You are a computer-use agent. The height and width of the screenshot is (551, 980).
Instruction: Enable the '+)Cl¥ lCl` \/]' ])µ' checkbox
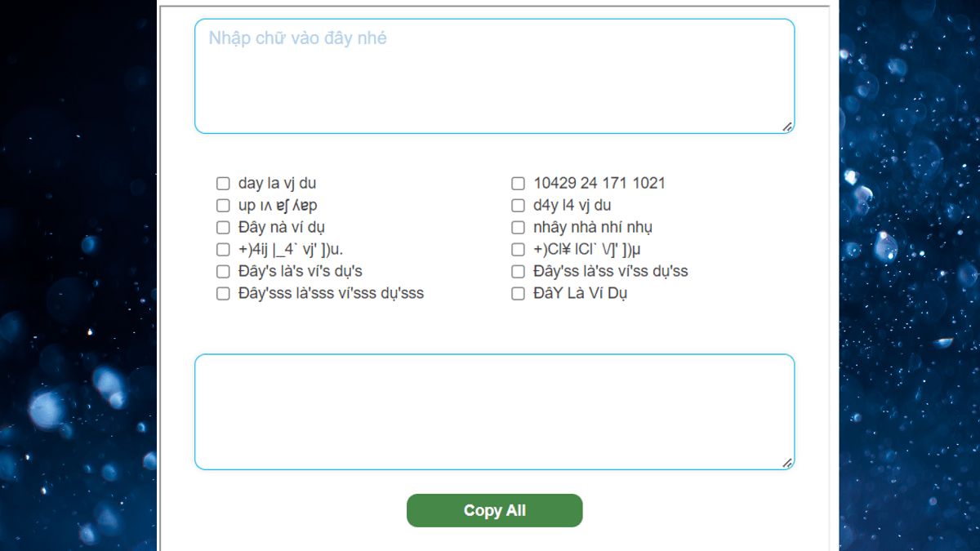click(x=518, y=250)
